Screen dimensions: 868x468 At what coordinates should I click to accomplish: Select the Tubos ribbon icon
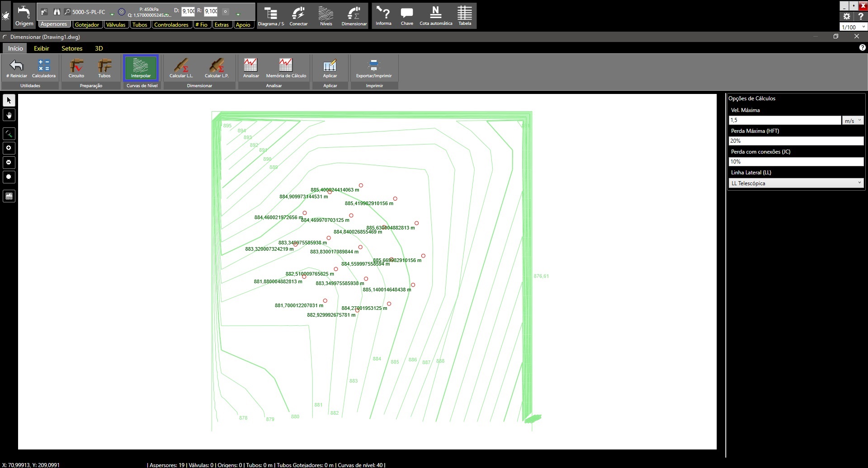click(104, 68)
